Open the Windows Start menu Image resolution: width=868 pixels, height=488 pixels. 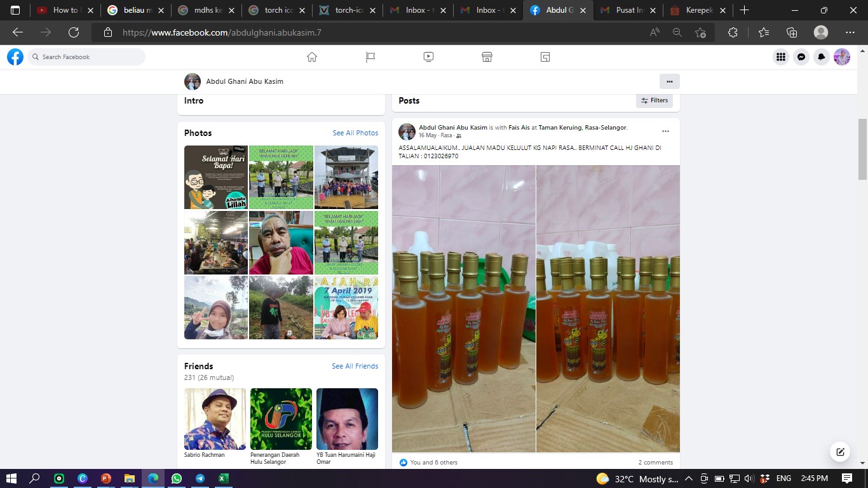(11, 478)
